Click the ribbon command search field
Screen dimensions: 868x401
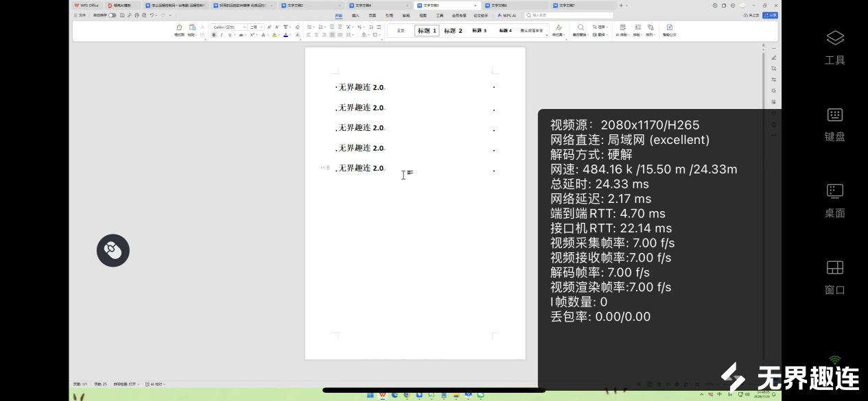click(570, 15)
